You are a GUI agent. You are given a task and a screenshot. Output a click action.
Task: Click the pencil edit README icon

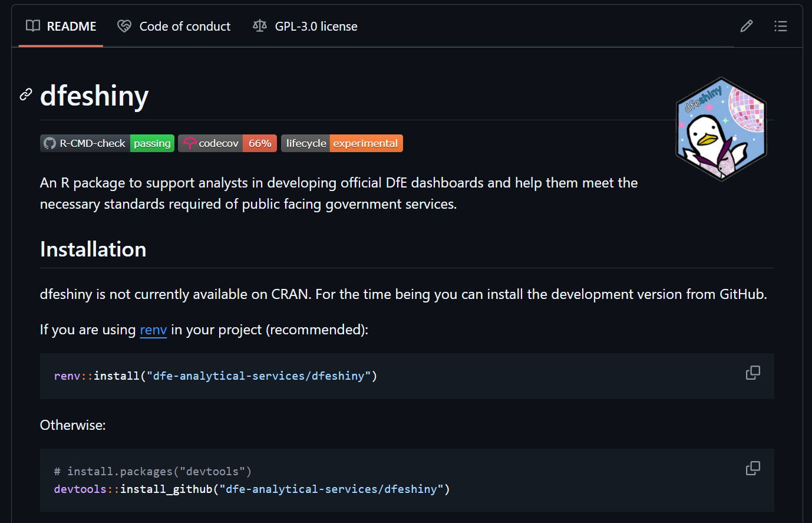click(x=746, y=26)
